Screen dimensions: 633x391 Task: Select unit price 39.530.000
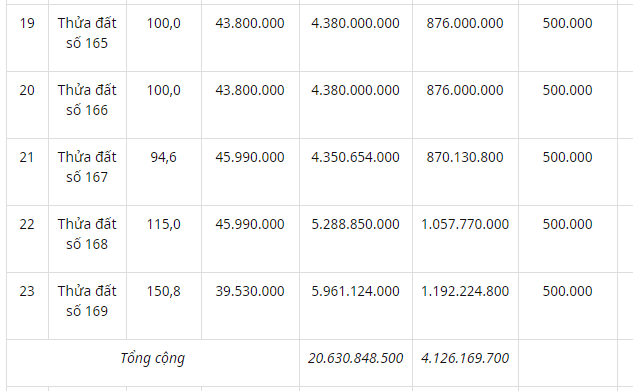pos(250,291)
